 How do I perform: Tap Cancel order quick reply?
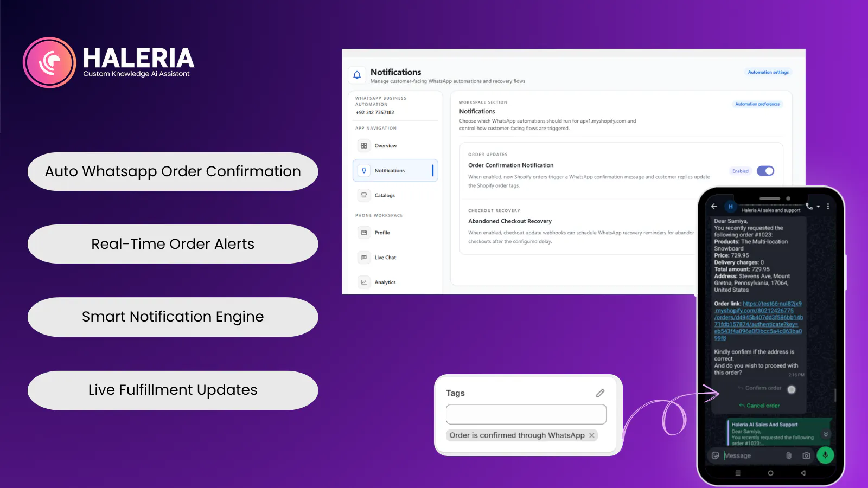pos(759,406)
